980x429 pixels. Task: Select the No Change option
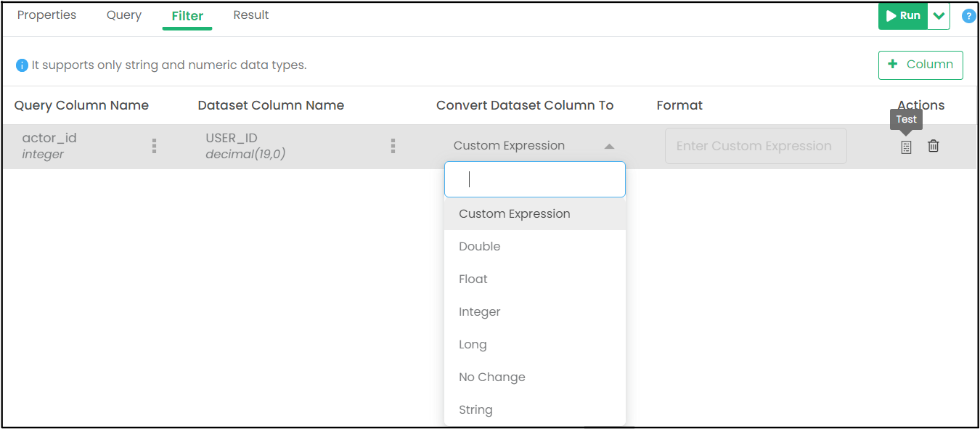491,377
